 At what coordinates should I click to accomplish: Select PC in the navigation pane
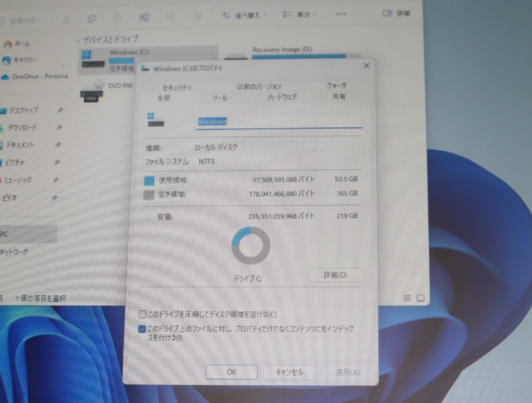28,234
